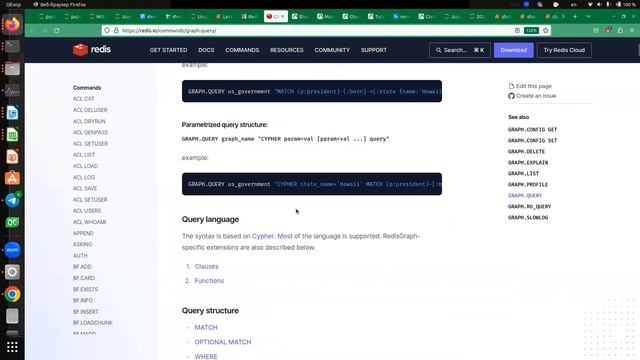This screenshot has width=640, height=360.
Task: Open Qt Creator icon in dock
Action: [x=12, y=222]
